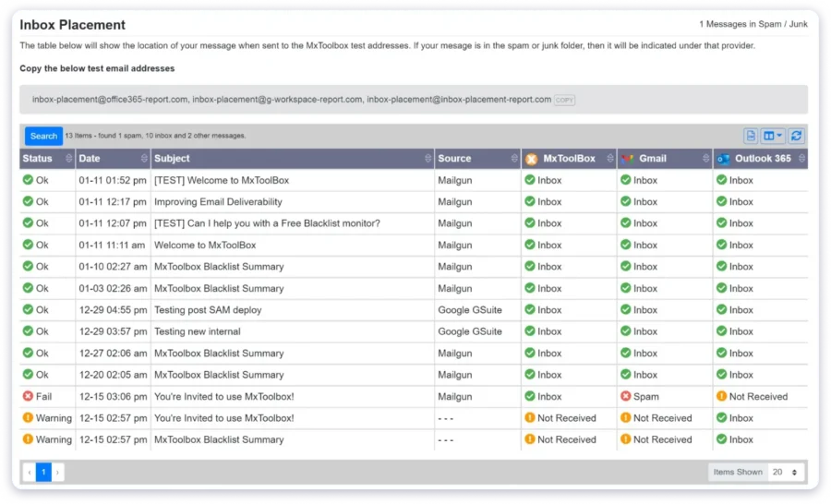Select subject '[TEST] Can I help you with a Free Blacklist monitor?'
Screen dimensions: 831x504
267,223
